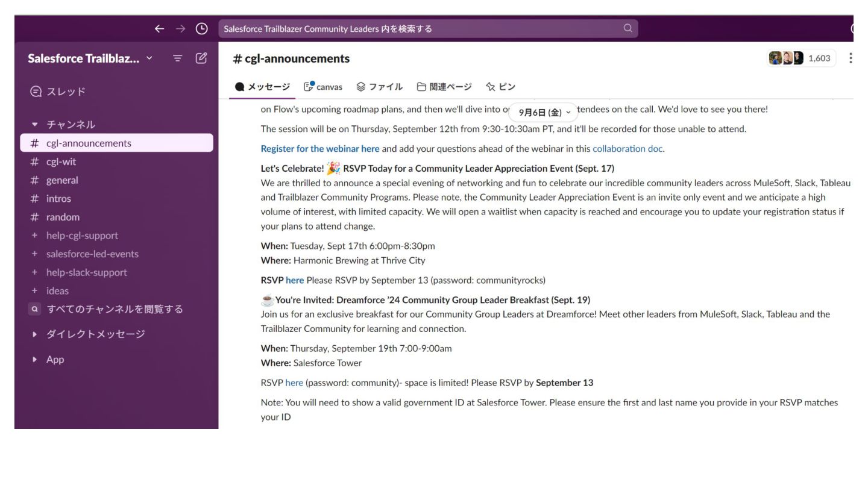Compose a new message with pencil icon
Viewport: 868px width, 488px height.
pyautogui.click(x=202, y=58)
